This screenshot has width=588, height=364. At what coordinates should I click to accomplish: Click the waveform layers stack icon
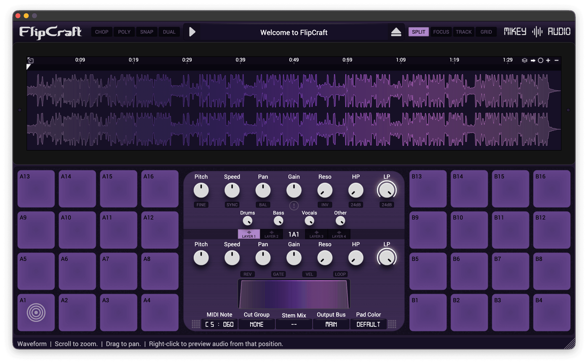click(x=525, y=60)
